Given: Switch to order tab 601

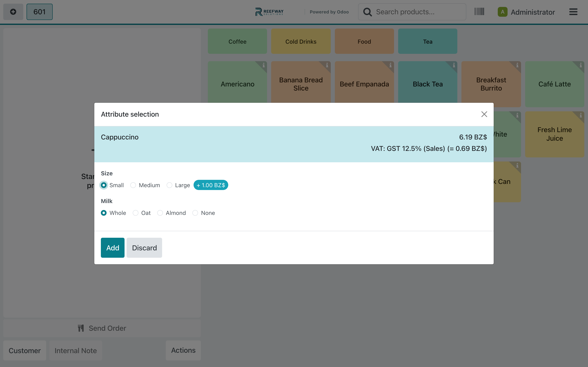Looking at the screenshot, I should click(39, 12).
